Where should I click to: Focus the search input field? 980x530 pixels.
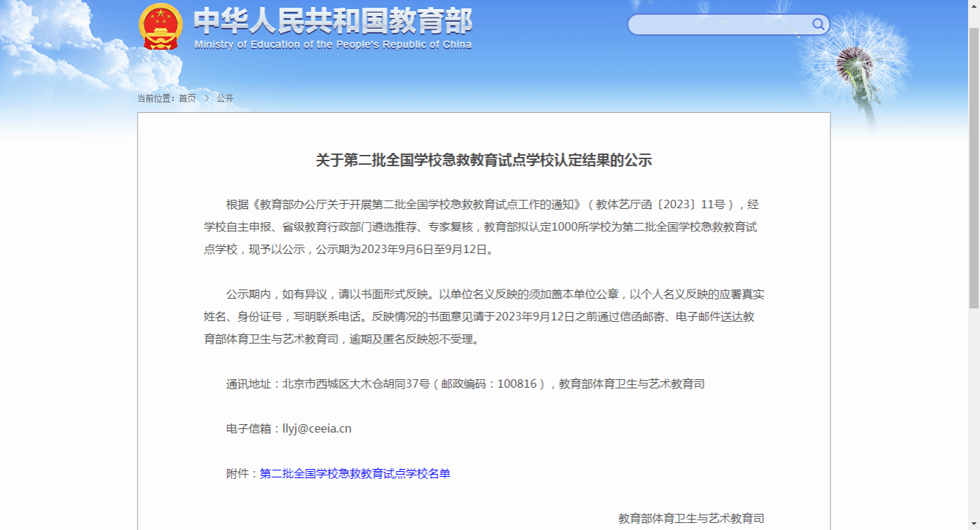coord(719,25)
